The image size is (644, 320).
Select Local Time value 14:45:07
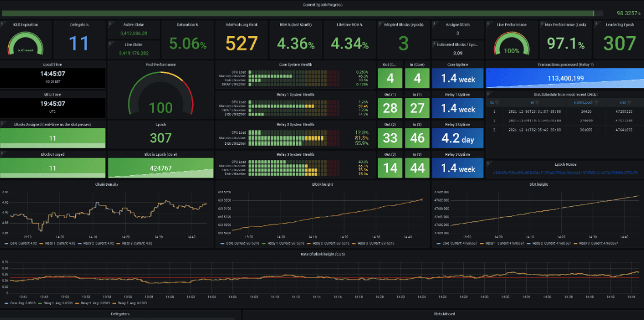(52, 74)
